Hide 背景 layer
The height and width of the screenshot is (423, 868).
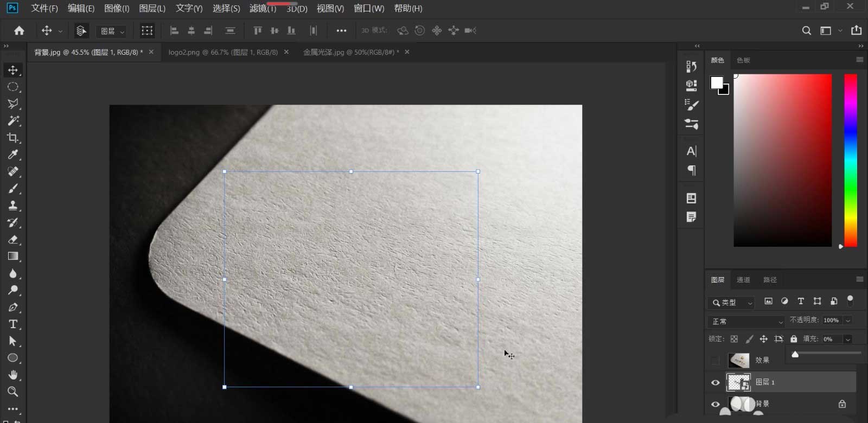click(x=715, y=404)
